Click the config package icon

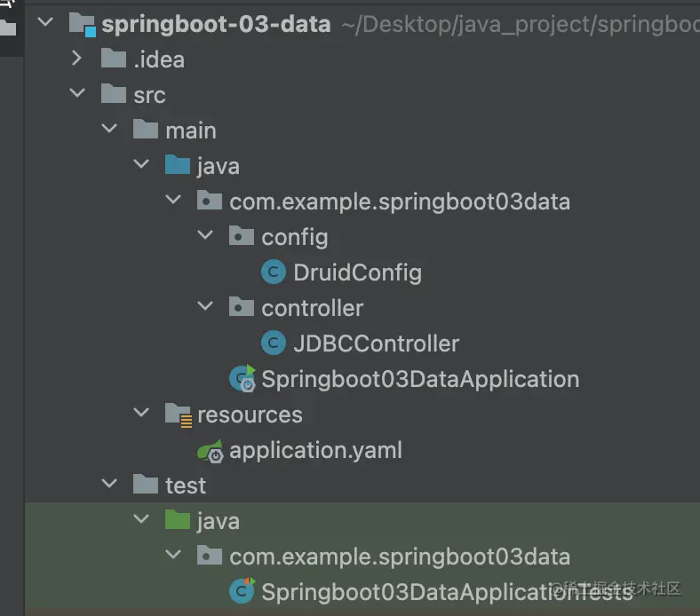click(242, 236)
